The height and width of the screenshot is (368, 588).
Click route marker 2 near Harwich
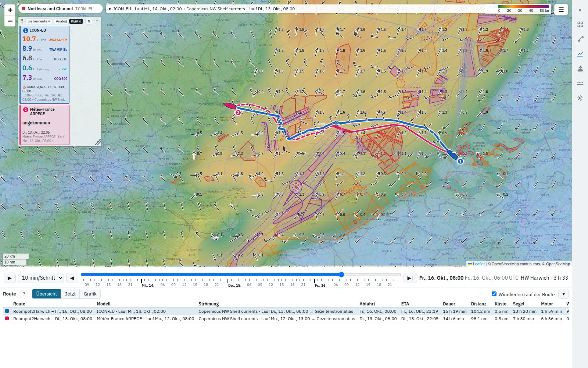[238, 113]
